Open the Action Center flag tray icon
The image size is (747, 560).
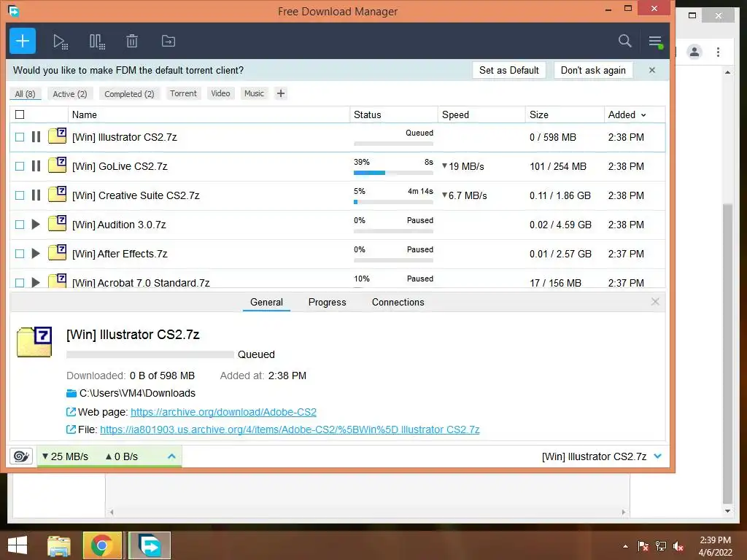(x=643, y=546)
